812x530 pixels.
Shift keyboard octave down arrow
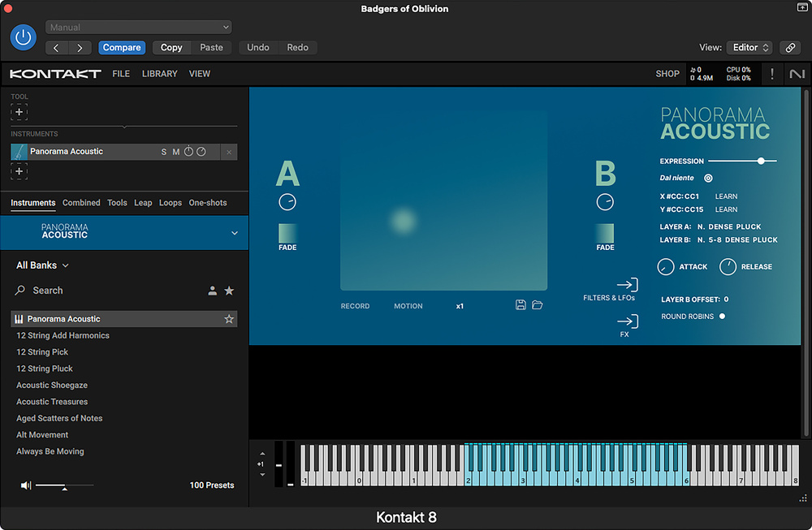pos(262,475)
